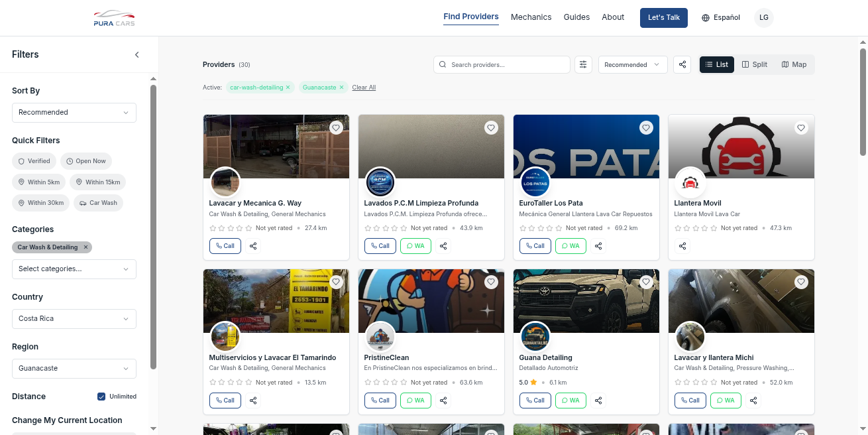Viewport: 868px width, 435px height.
Task: Share Multiservicios y Lavacar El Tamarindo
Action: (x=253, y=401)
